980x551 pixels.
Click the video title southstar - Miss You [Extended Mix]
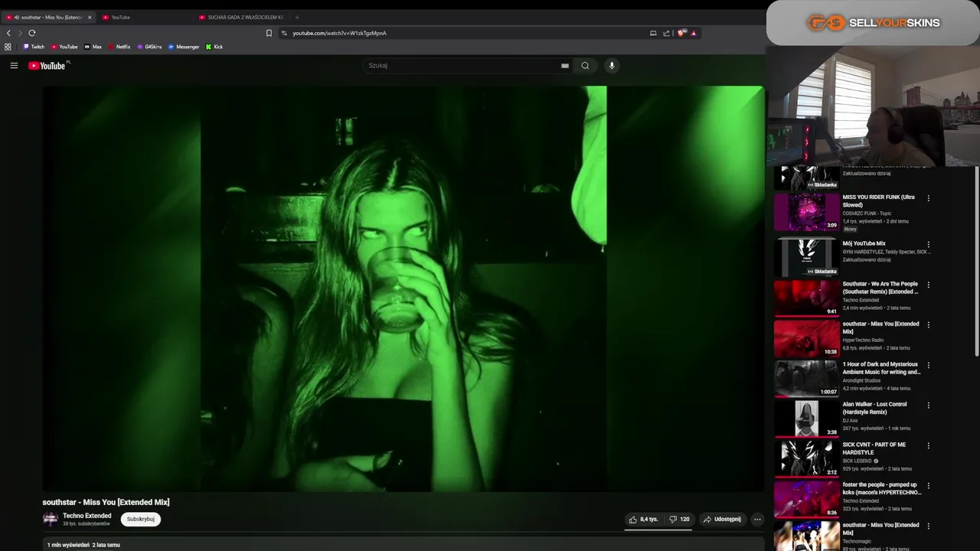[106, 502]
